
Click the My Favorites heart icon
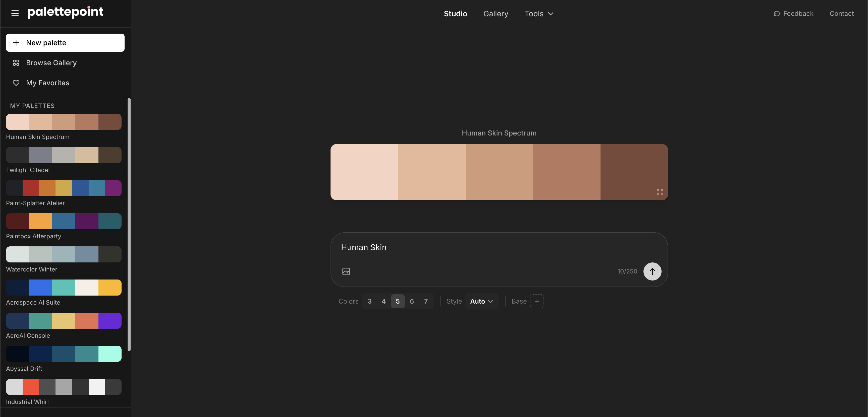[x=16, y=83]
